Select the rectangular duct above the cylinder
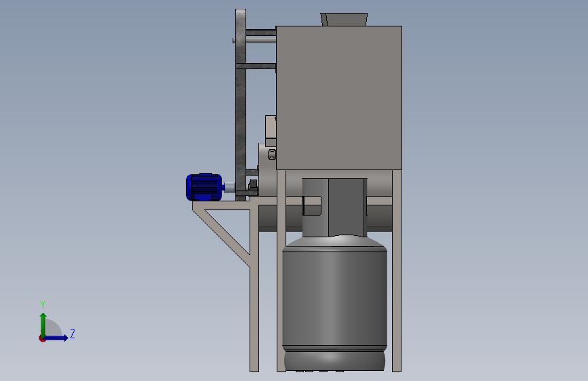This screenshot has height=381, width=588. pos(334,207)
